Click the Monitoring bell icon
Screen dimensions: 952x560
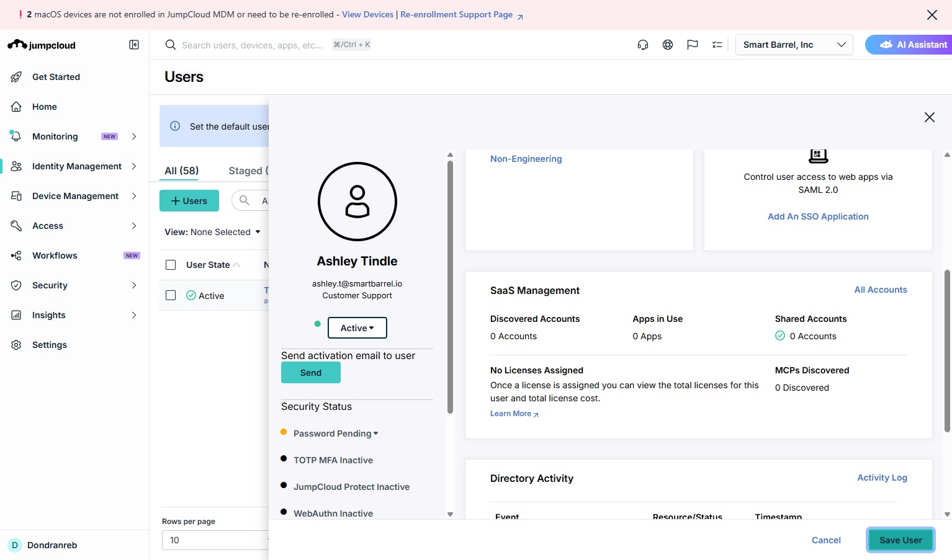click(16, 136)
